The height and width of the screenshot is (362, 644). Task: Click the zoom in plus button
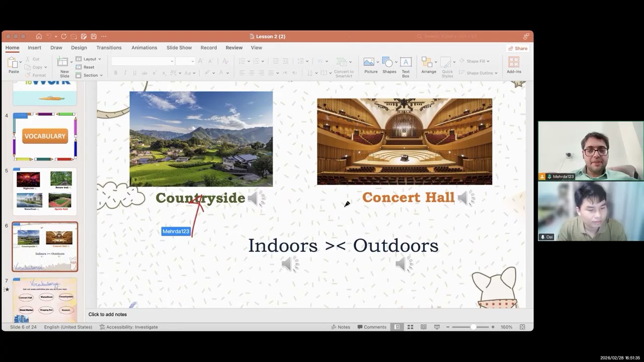click(x=493, y=327)
